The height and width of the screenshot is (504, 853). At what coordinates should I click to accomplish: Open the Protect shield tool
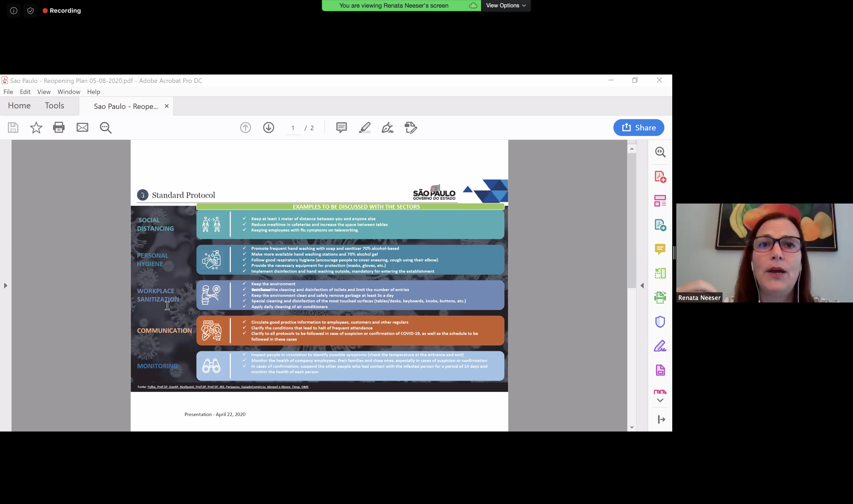[x=660, y=322]
